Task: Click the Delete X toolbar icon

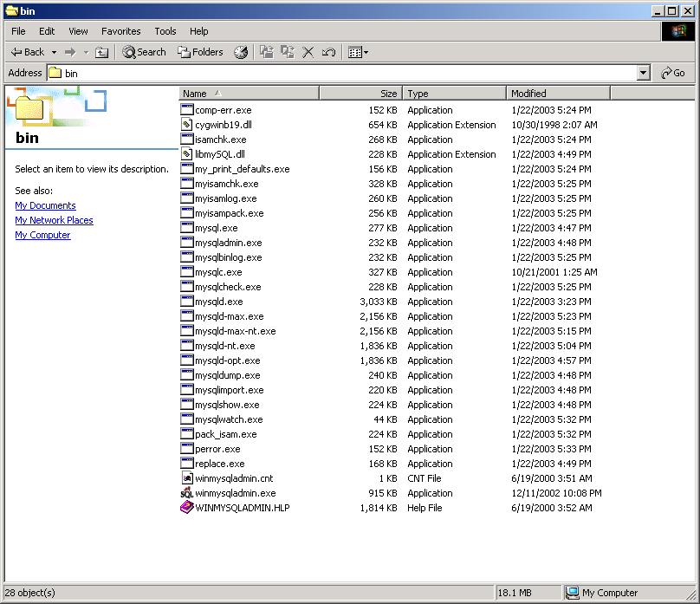Action: tap(308, 52)
